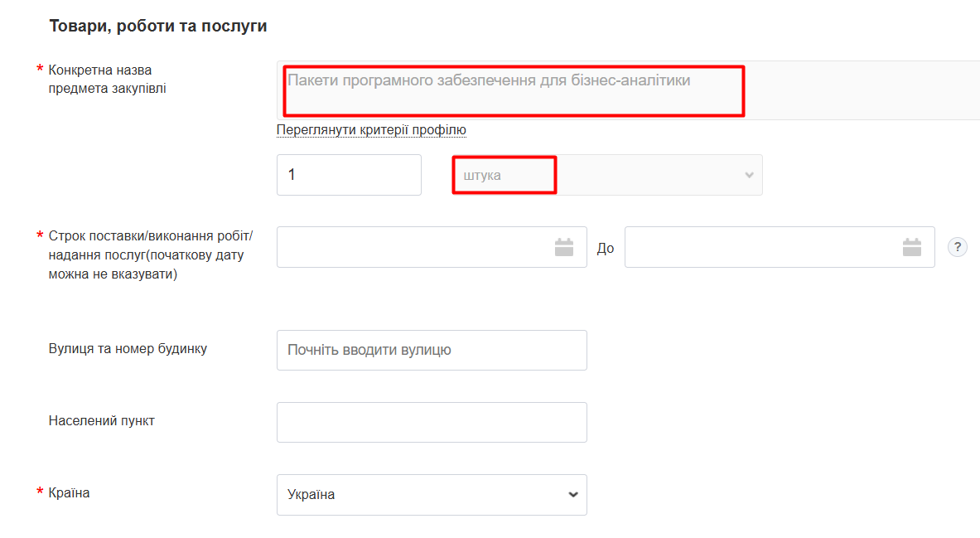Click the quantity field containing 1
This screenshot has width=980, height=538.
(349, 175)
